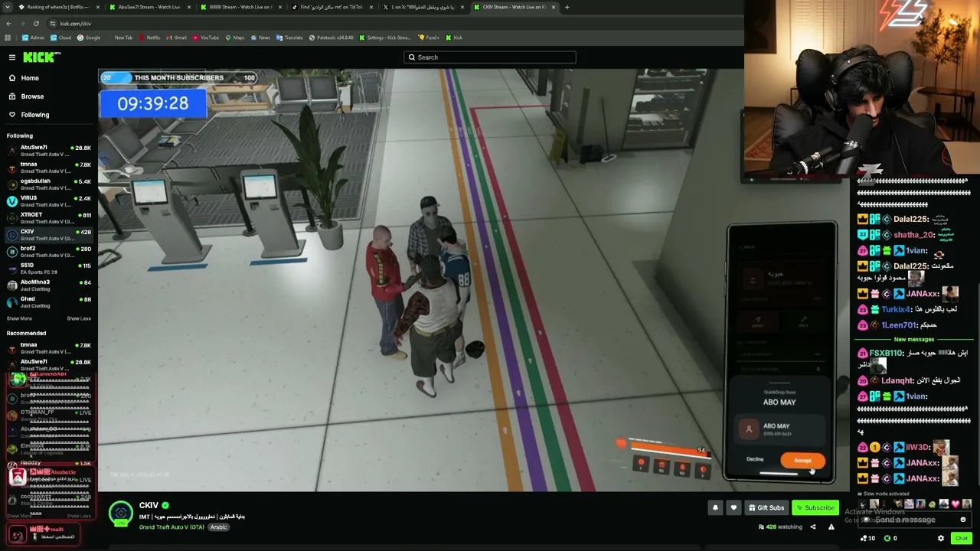The image size is (980, 551).
Task: Send message with Chat button
Action: click(961, 538)
